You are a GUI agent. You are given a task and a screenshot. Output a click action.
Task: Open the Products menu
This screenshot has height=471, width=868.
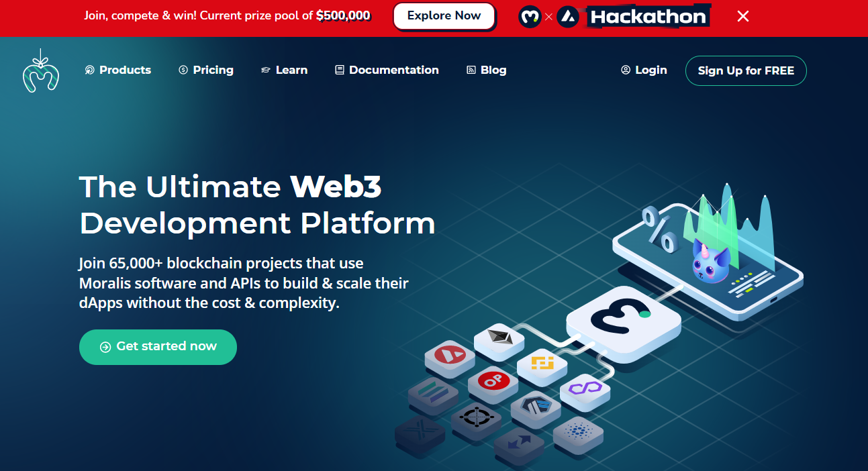[x=117, y=70]
